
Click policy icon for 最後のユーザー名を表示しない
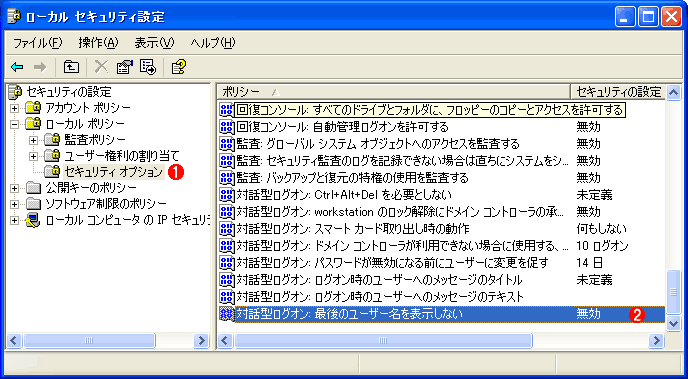pyautogui.click(x=227, y=314)
